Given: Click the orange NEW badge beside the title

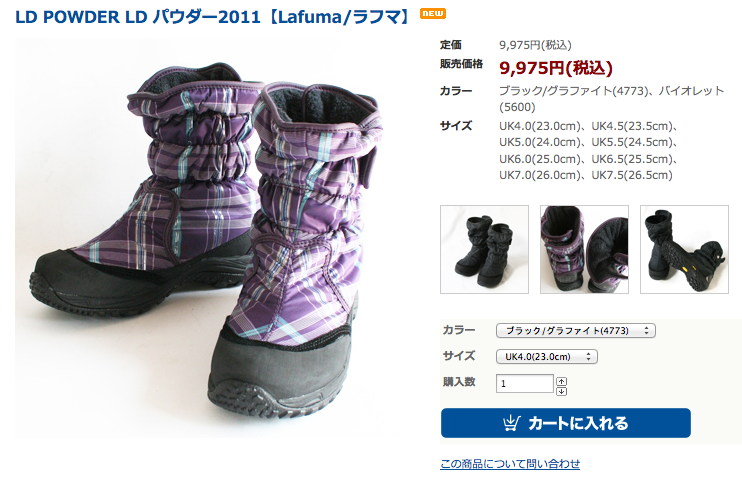Looking at the screenshot, I should pyautogui.click(x=433, y=14).
